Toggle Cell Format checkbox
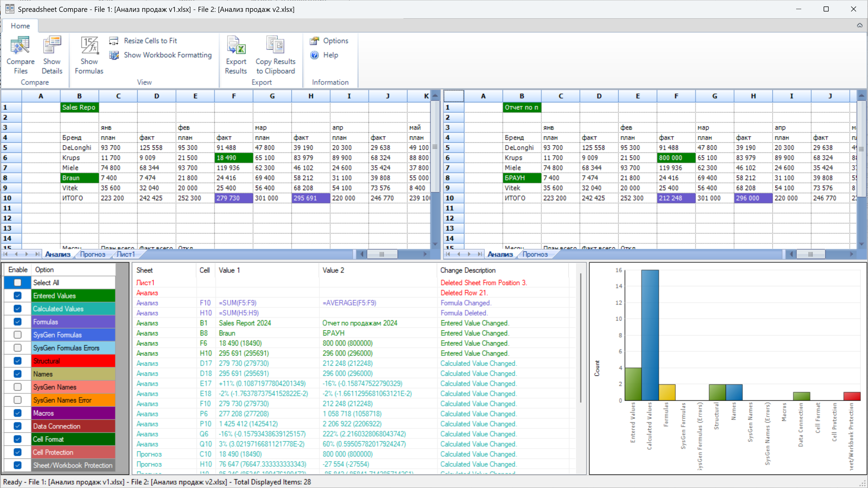Image resolution: width=868 pixels, height=488 pixels. point(18,439)
